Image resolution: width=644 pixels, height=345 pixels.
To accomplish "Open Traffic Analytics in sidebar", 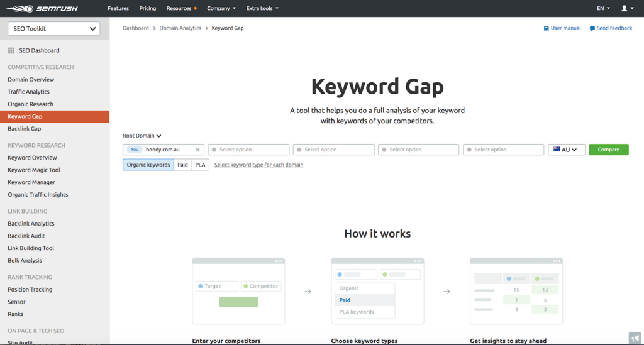I will point(28,92).
